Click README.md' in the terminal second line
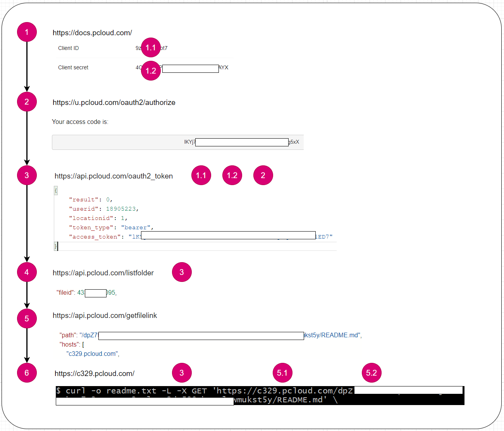This screenshot has height=431, width=504. [x=302, y=400]
